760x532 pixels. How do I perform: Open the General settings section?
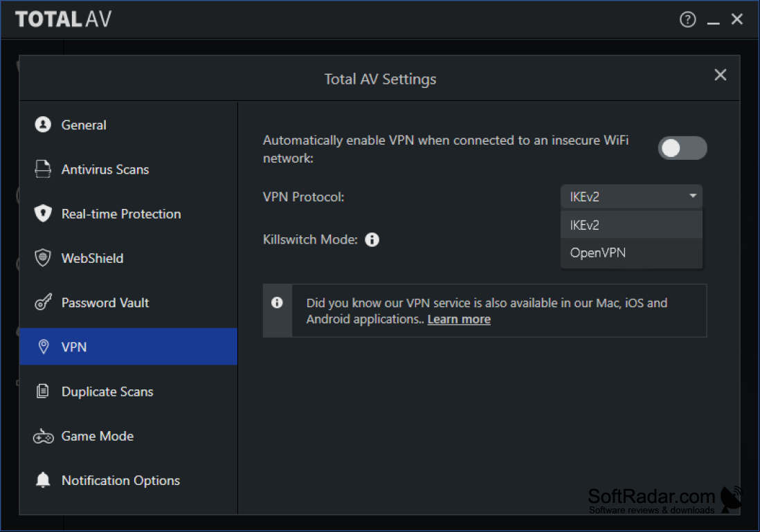129,125
